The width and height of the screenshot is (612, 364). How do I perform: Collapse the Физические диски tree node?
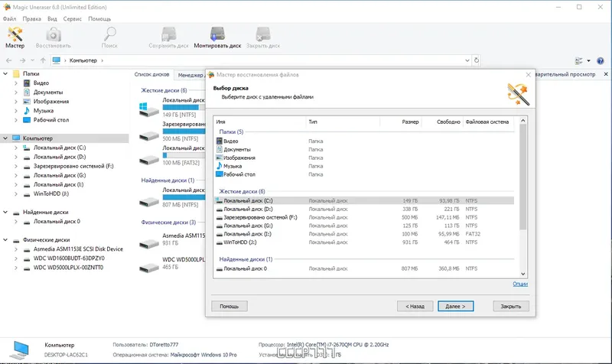tap(5, 239)
